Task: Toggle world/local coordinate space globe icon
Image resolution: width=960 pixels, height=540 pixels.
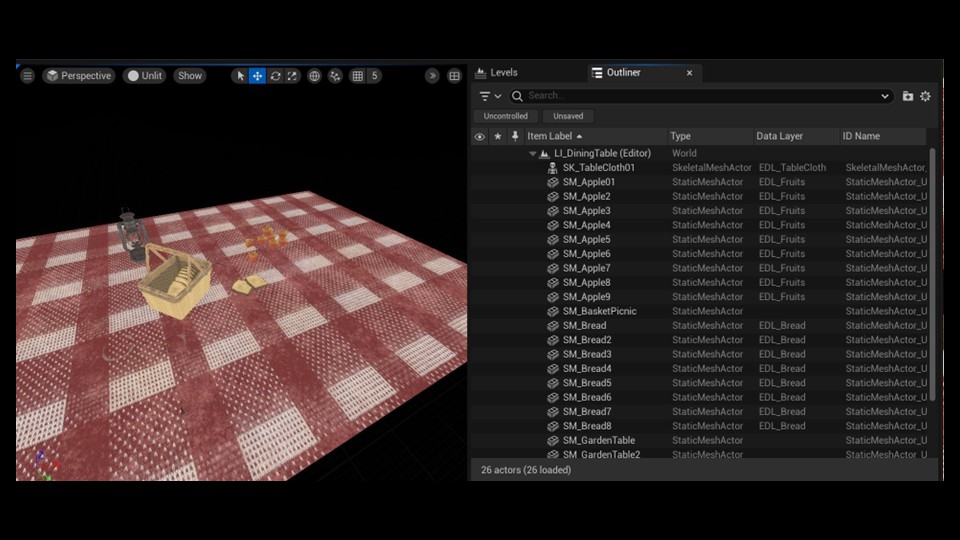Action: click(x=314, y=76)
